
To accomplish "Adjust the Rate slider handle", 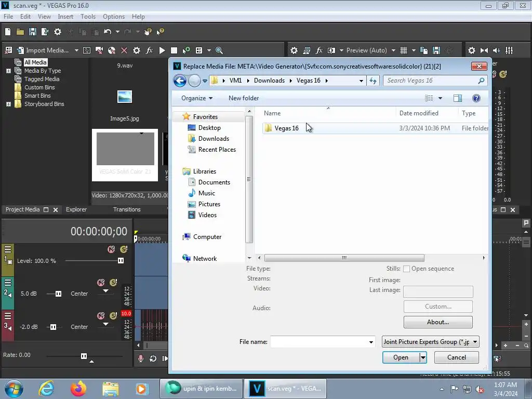I will 84,356.
